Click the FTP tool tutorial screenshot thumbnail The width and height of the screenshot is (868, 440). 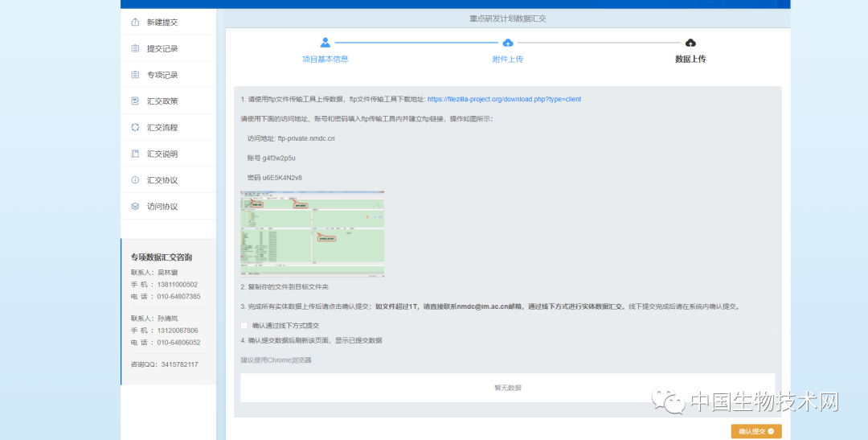[312, 234]
